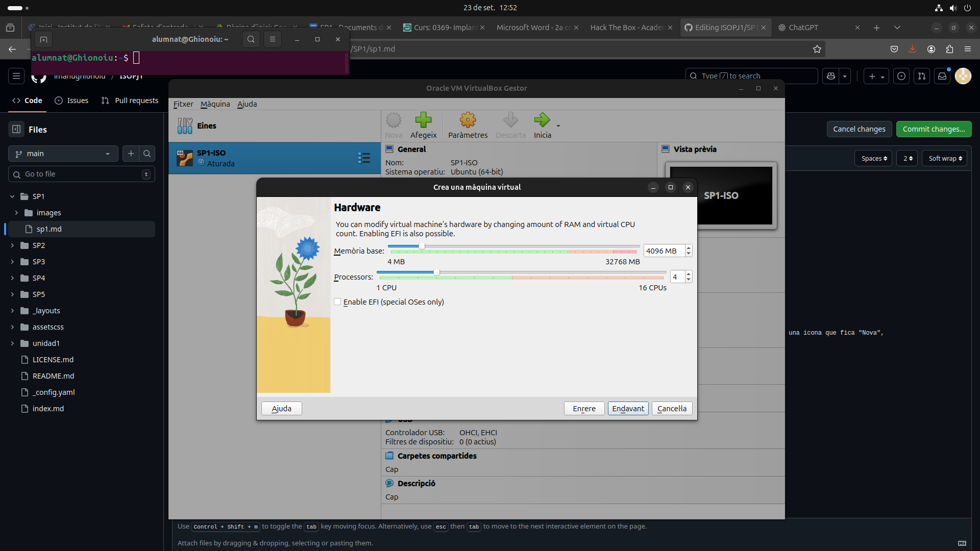Toggle the Files side panel icon
This screenshot has height=551, width=980.
point(16,129)
